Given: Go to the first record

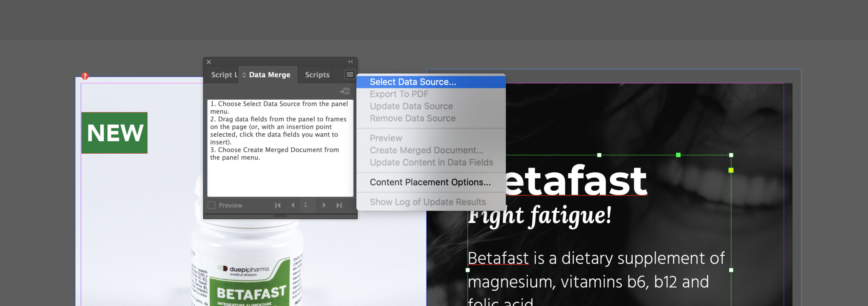Looking at the screenshot, I should point(278,205).
